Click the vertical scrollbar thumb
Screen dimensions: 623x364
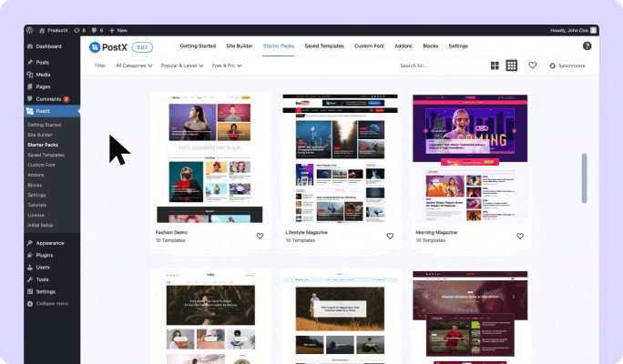click(x=584, y=177)
